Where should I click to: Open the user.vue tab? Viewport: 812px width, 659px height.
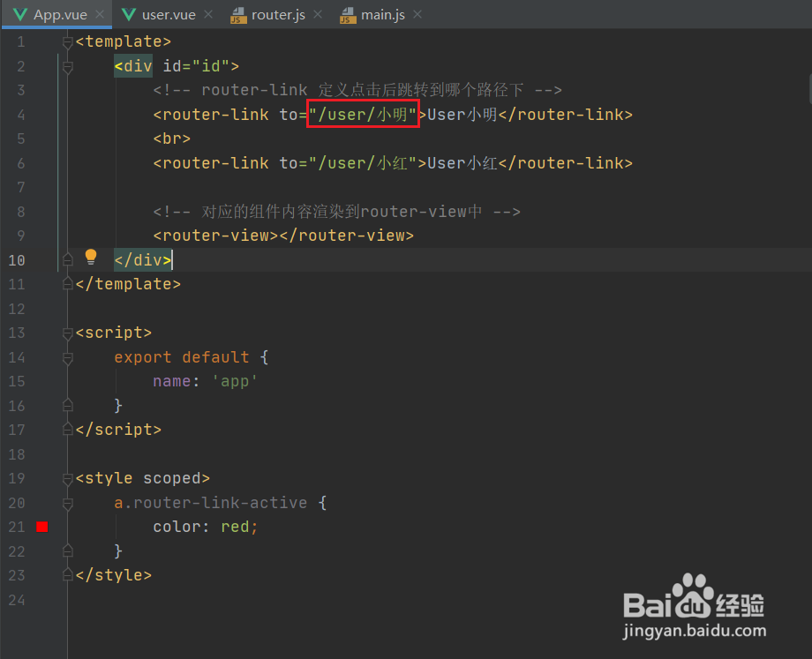(x=169, y=14)
